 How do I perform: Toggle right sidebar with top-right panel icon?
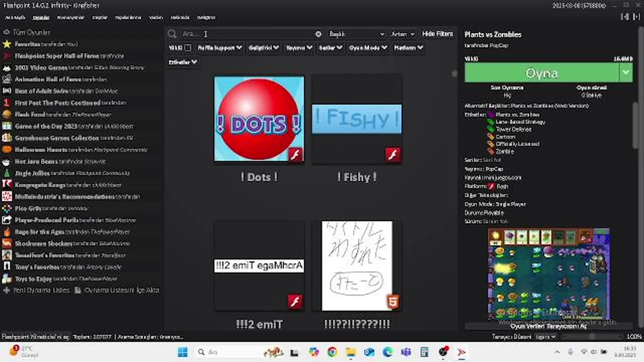tap(636, 17)
